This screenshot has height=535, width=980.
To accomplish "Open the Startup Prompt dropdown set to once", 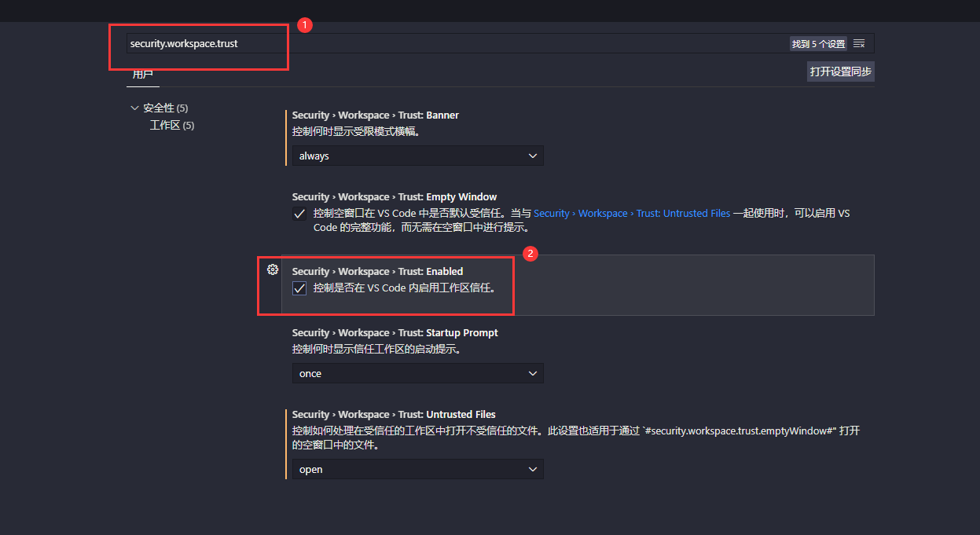I will pyautogui.click(x=417, y=373).
